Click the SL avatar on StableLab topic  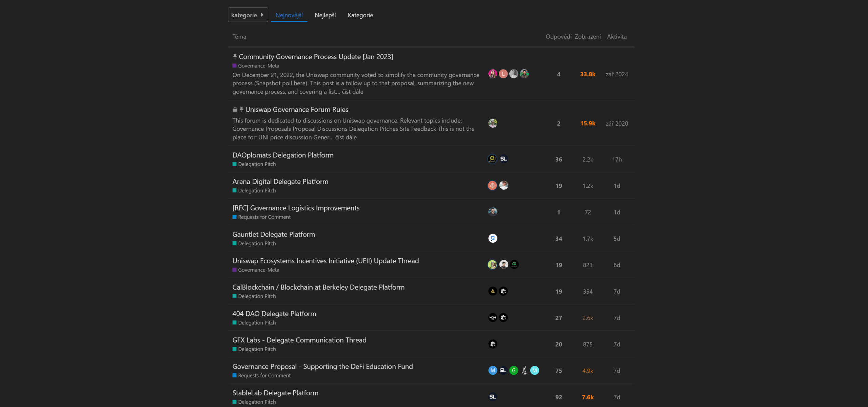click(493, 397)
